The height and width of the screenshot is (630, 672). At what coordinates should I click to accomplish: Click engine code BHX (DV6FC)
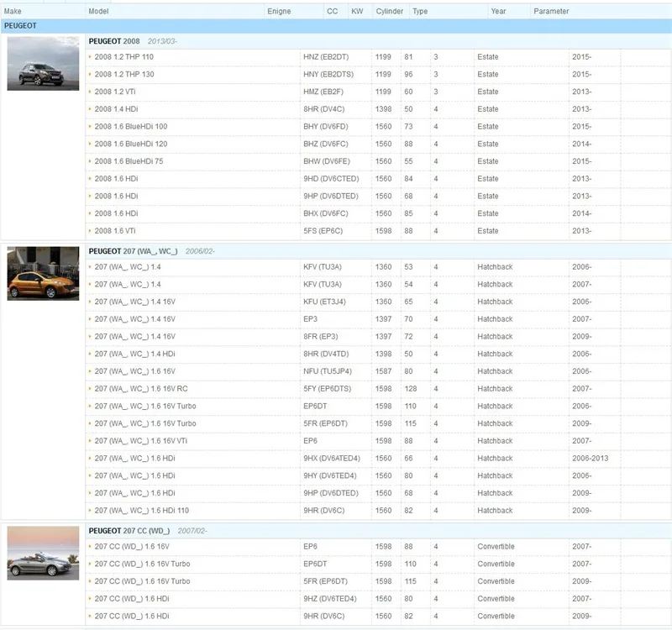(x=326, y=213)
